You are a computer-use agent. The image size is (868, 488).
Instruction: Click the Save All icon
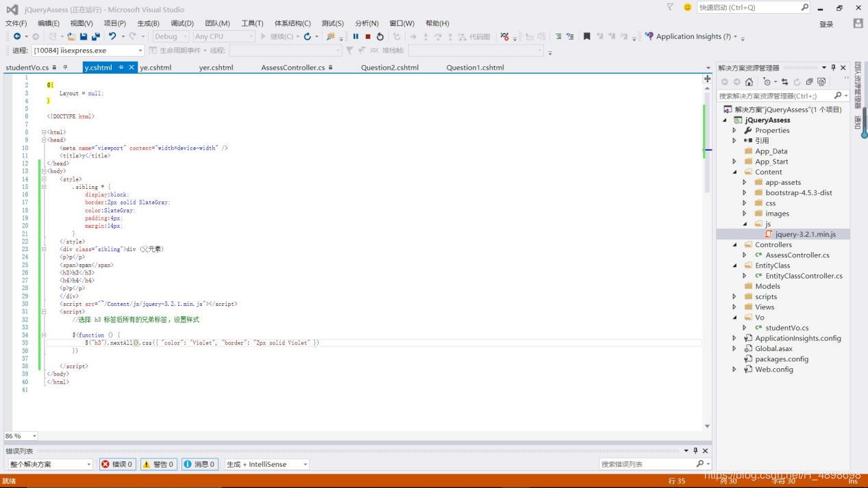[95, 36]
